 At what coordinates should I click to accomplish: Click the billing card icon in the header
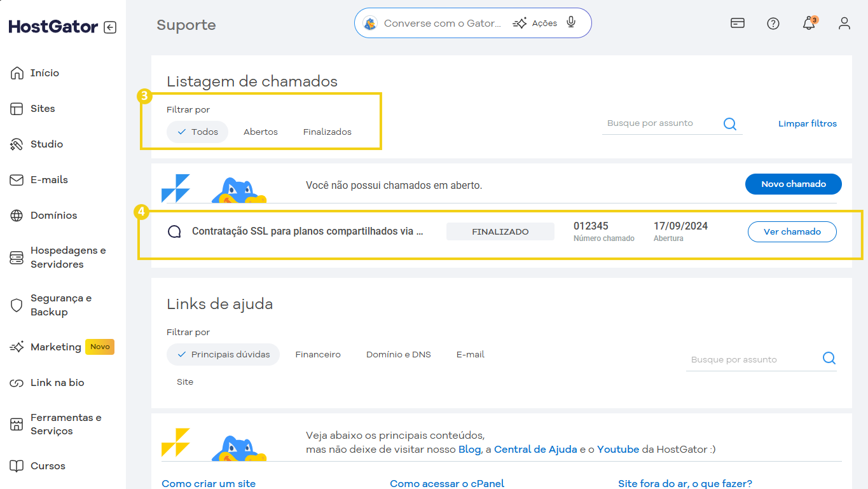(737, 24)
